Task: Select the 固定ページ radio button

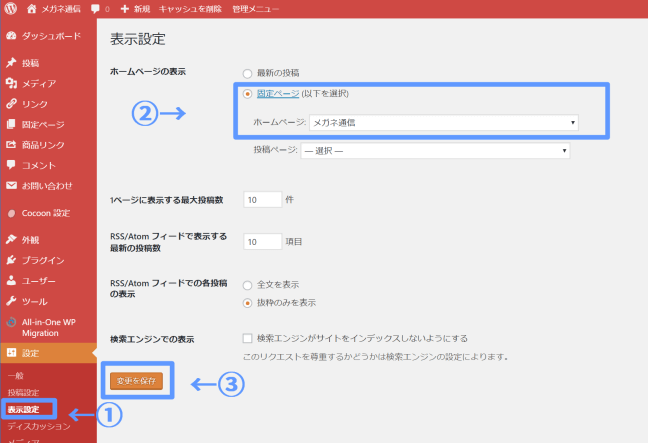Action: click(x=247, y=94)
